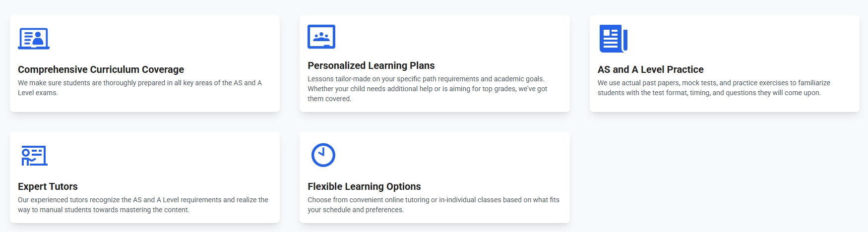Click the Comprehensive Curriculum Coverage heading
The height and width of the screenshot is (232, 868).
101,69
